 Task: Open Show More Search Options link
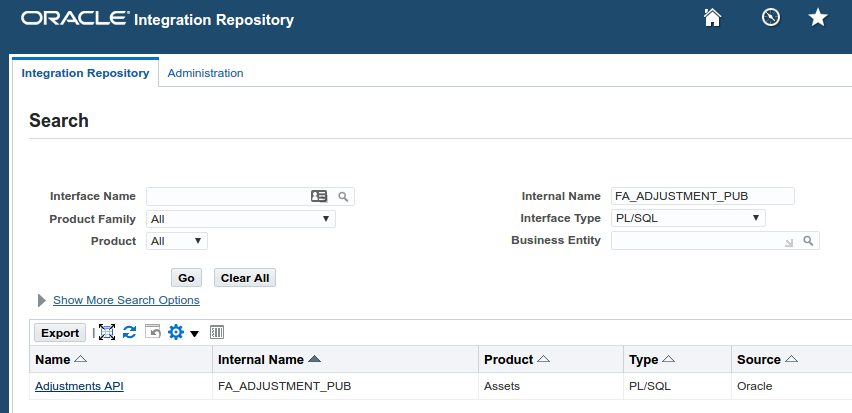pyautogui.click(x=126, y=300)
